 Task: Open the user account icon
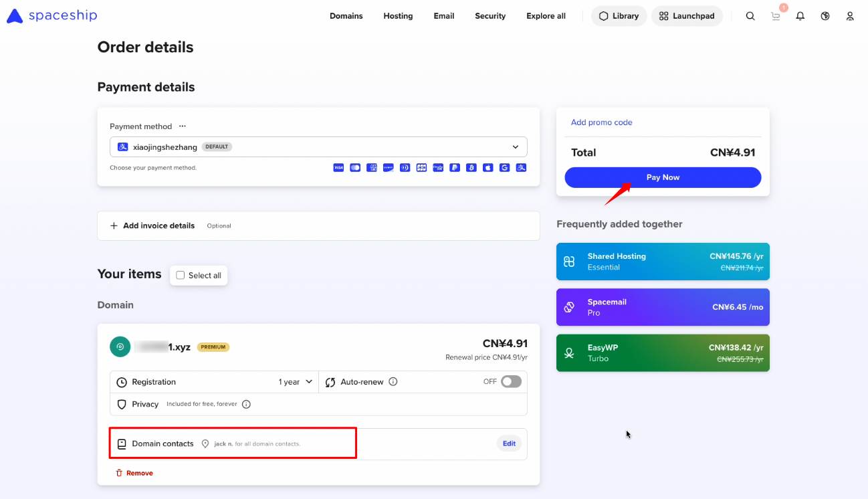pyautogui.click(x=850, y=16)
